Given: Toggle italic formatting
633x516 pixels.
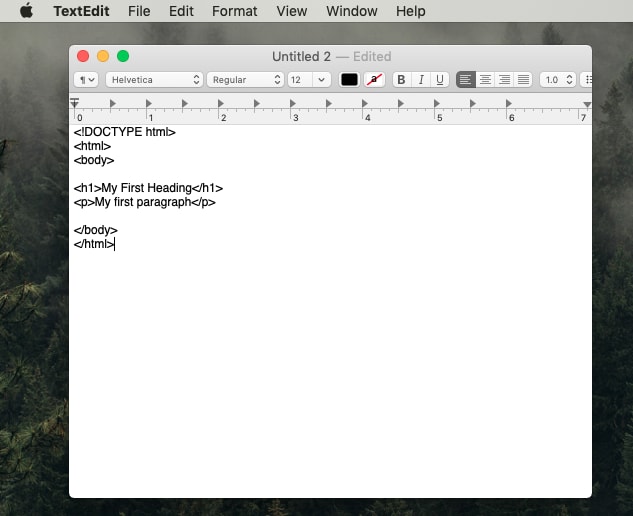Looking at the screenshot, I should coord(421,80).
